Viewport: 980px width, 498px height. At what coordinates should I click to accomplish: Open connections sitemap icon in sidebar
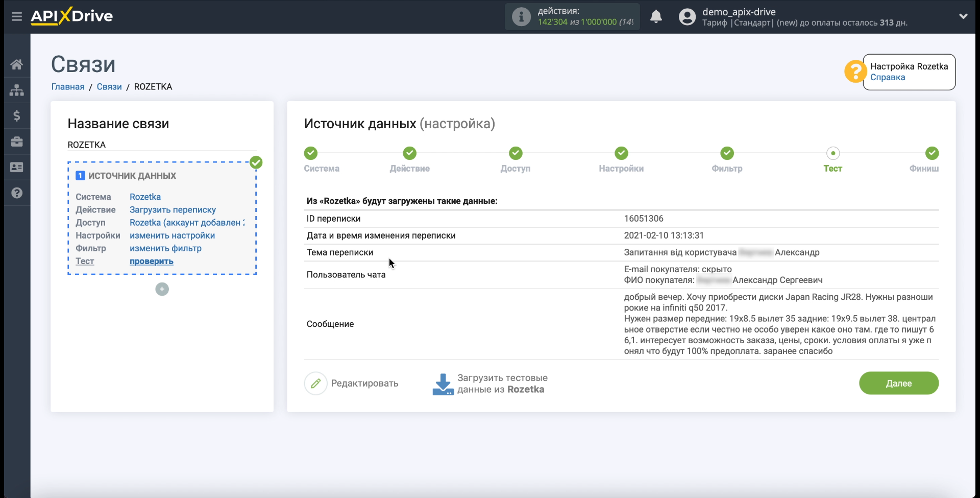[17, 90]
